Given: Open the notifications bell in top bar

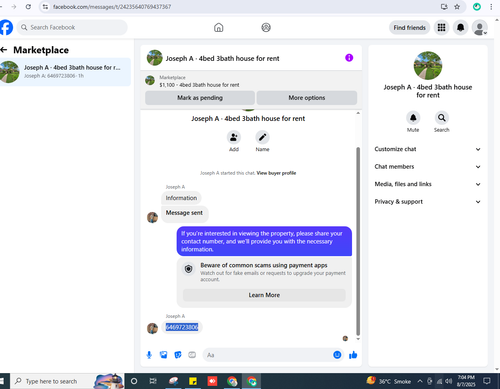Looking at the screenshot, I should pos(460,27).
